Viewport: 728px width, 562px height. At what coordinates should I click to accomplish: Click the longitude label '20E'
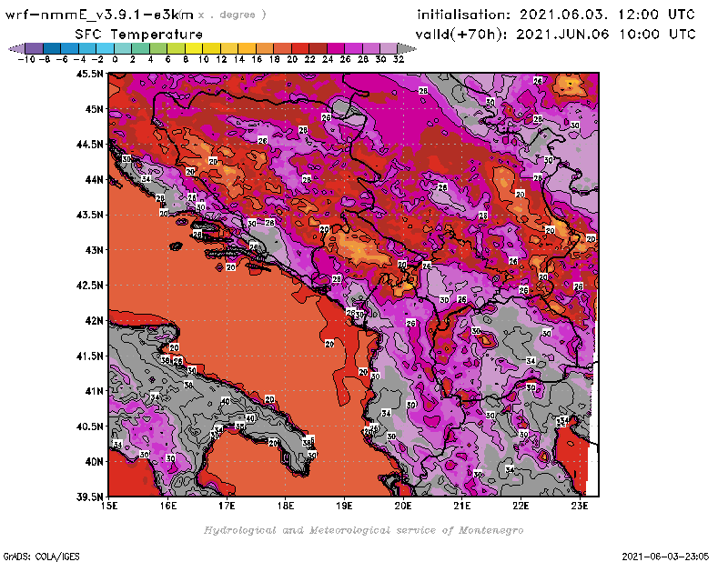(403, 506)
